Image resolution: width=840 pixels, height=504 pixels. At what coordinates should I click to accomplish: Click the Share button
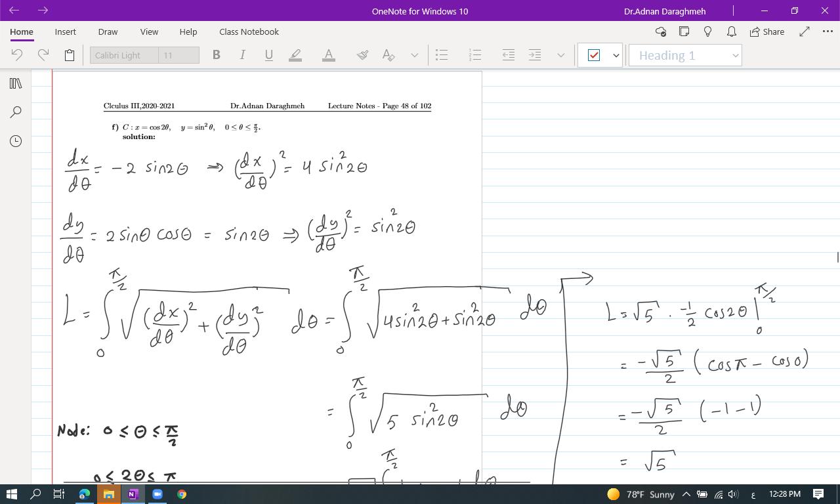tap(766, 31)
